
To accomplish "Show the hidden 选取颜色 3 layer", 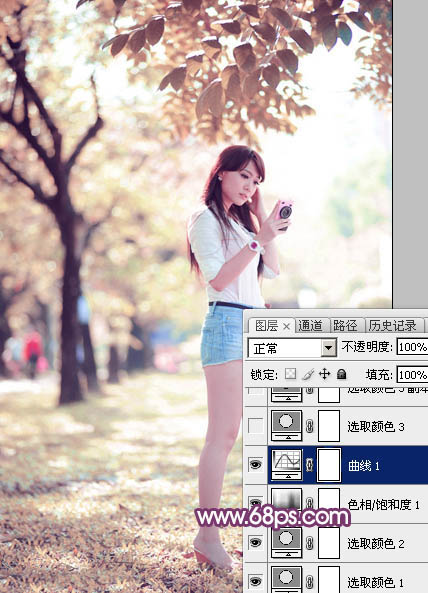I will coord(256,426).
